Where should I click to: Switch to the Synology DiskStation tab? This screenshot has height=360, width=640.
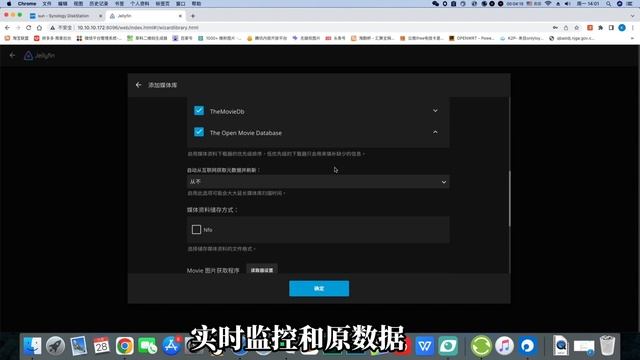click(x=63, y=16)
